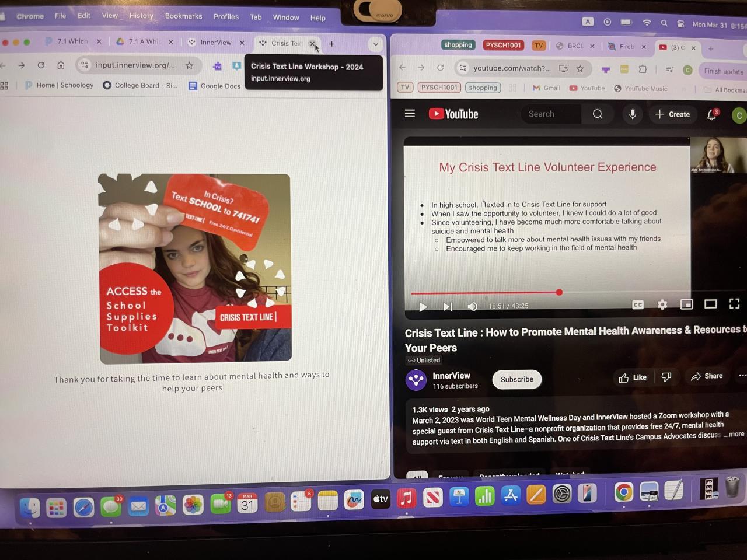747x560 pixels.
Task: Expand the orange TV tab group in tab strip
Action: coord(538,45)
